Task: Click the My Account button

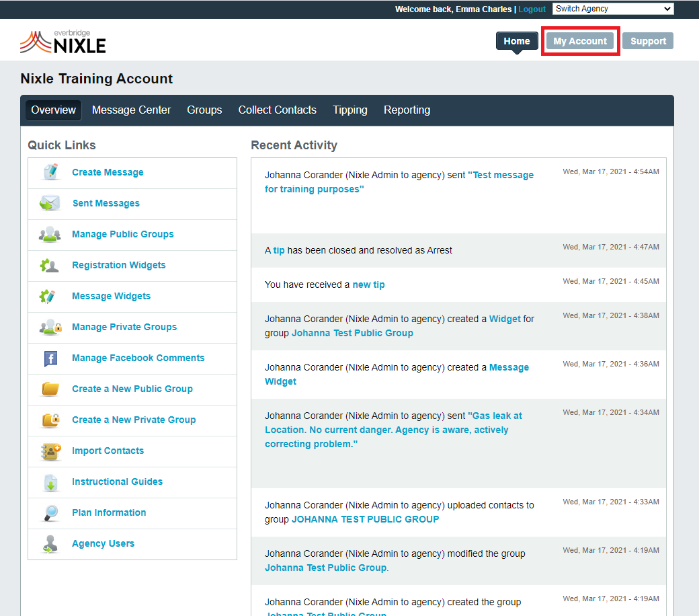Action: (580, 41)
